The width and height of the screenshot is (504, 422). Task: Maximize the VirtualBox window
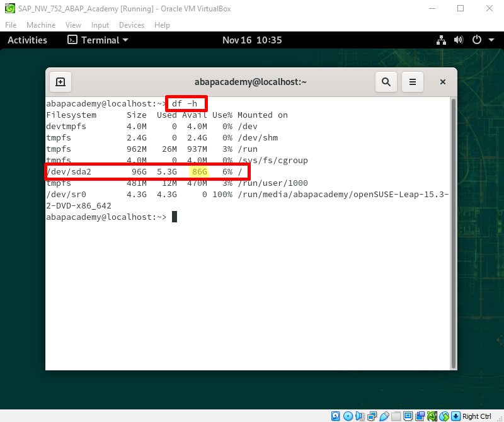461,8
